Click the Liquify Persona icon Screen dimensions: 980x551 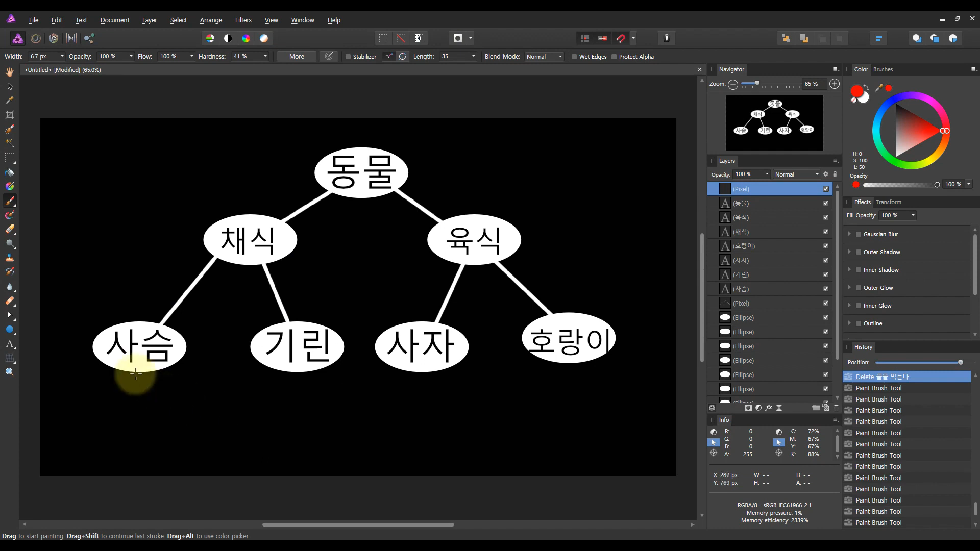click(35, 38)
